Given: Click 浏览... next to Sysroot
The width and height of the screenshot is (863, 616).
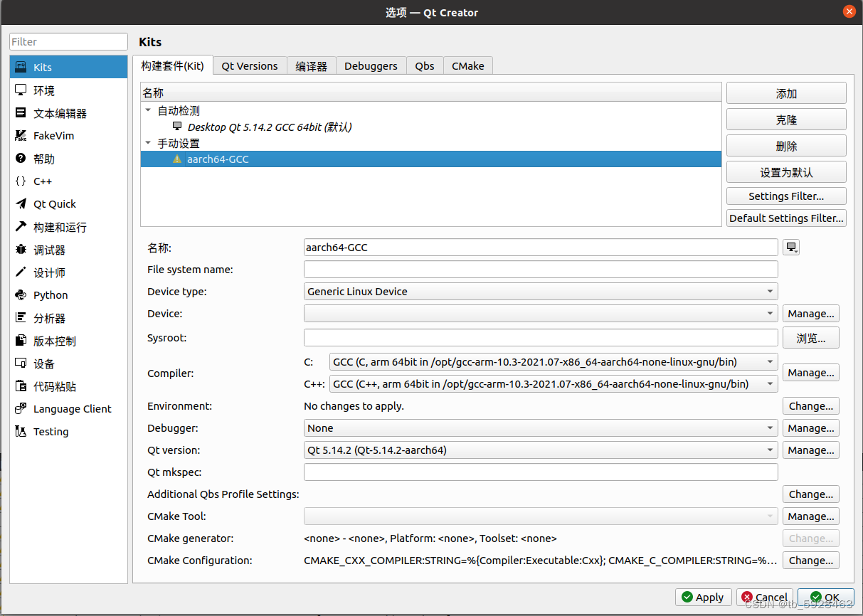Looking at the screenshot, I should pyautogui.click(x=811, y=338).
